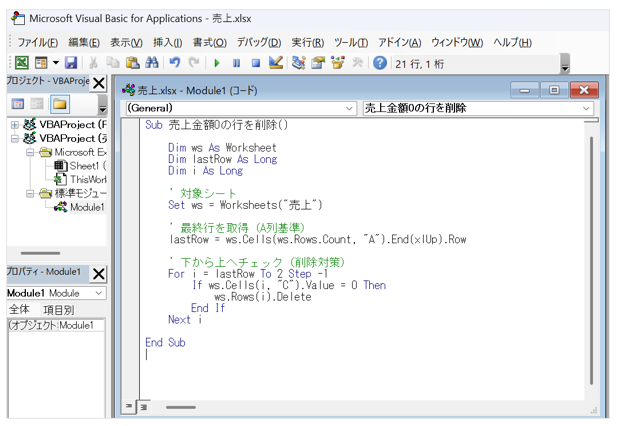
Task: Click Procedure View button at bottom left
Action: [129, 406]
